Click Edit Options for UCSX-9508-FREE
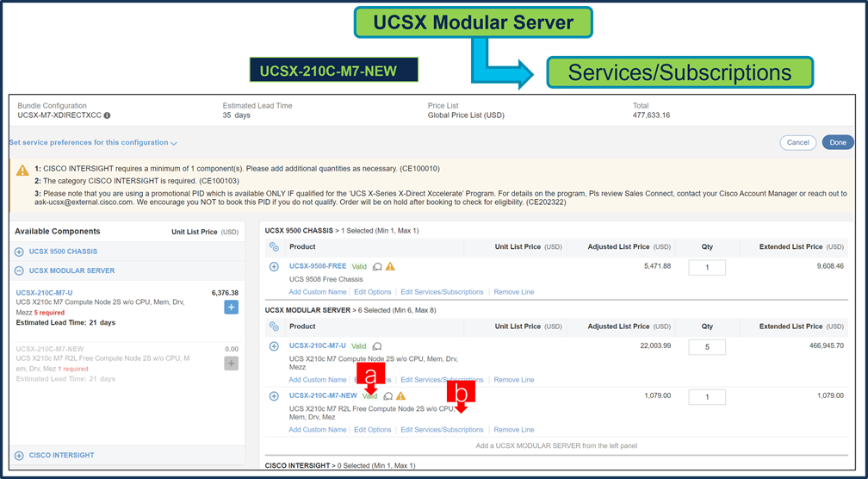 [373, 292]
